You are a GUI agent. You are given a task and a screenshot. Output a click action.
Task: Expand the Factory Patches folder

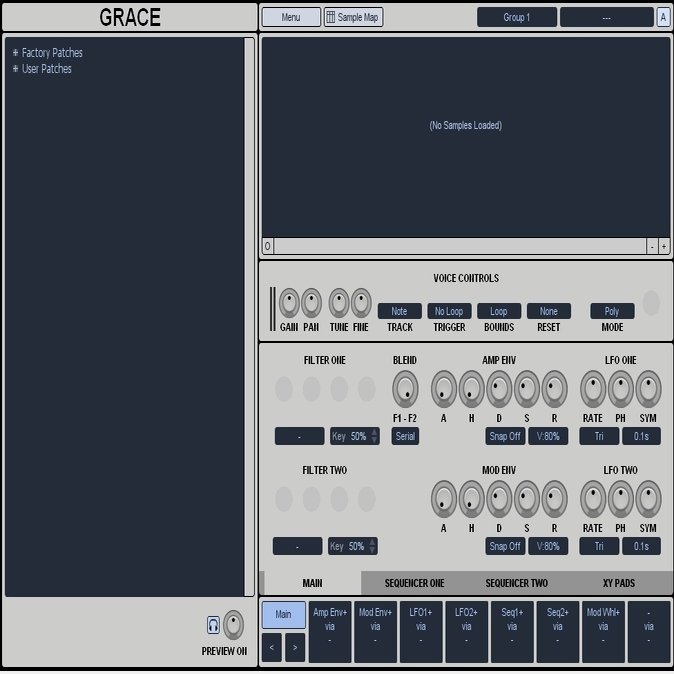[x=15, y=52]
